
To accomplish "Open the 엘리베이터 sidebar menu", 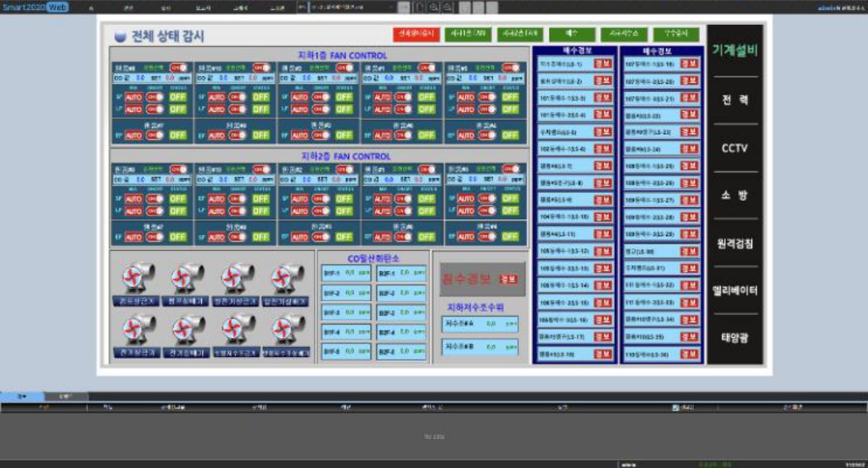I will [735, 290].
